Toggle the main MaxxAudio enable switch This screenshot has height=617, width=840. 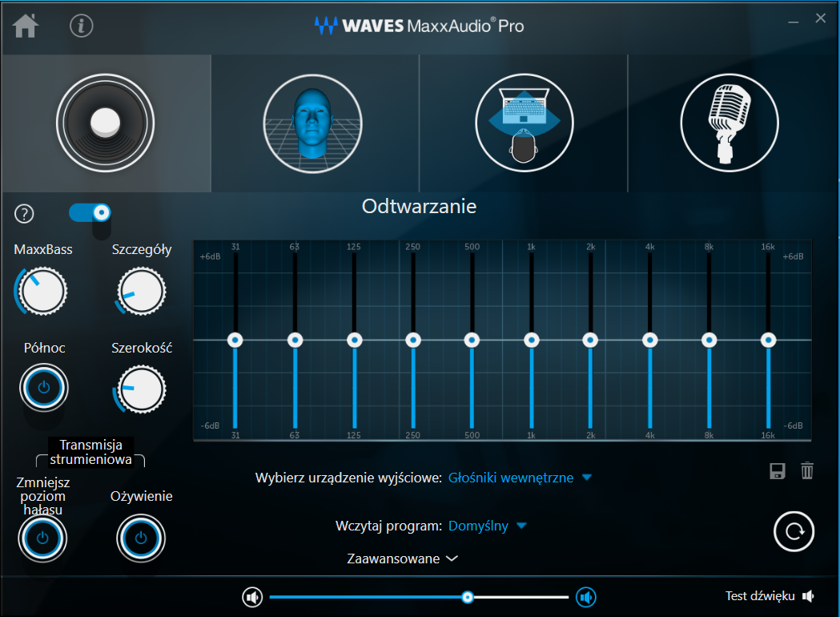(x=90, y=213)
